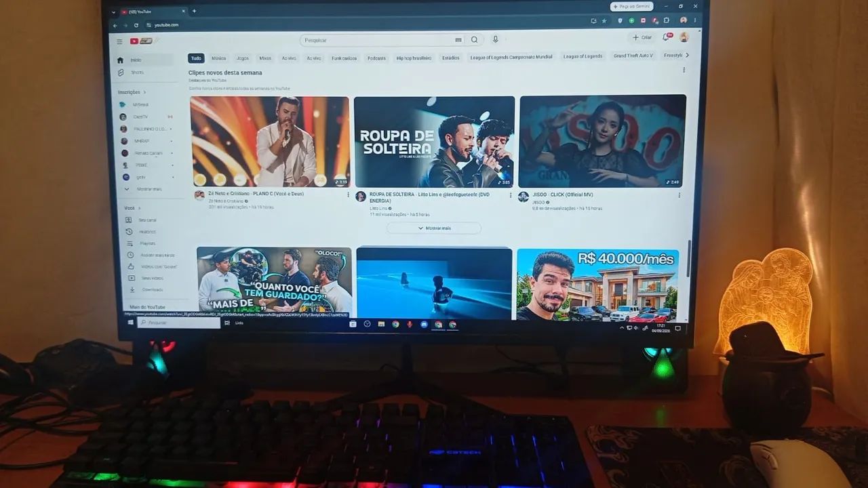Select the Podcasts chip

click(376, 58)
